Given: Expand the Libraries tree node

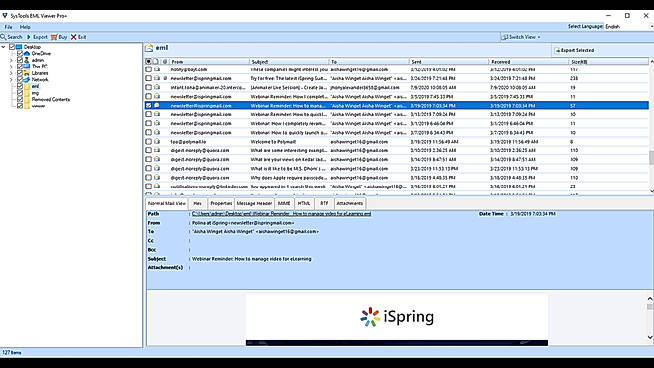Looking at the screenshot, I should point(11,73).
